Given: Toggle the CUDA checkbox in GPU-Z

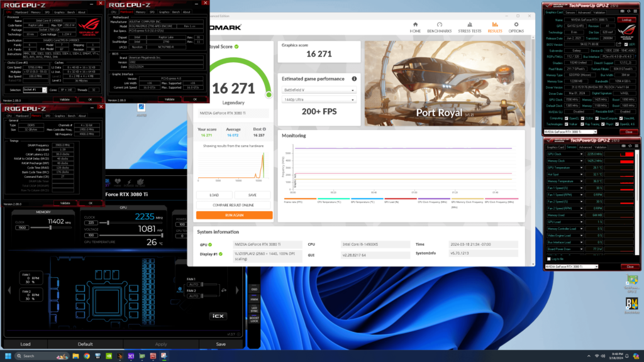Looking at the screenshot, I should click(582, 118).
